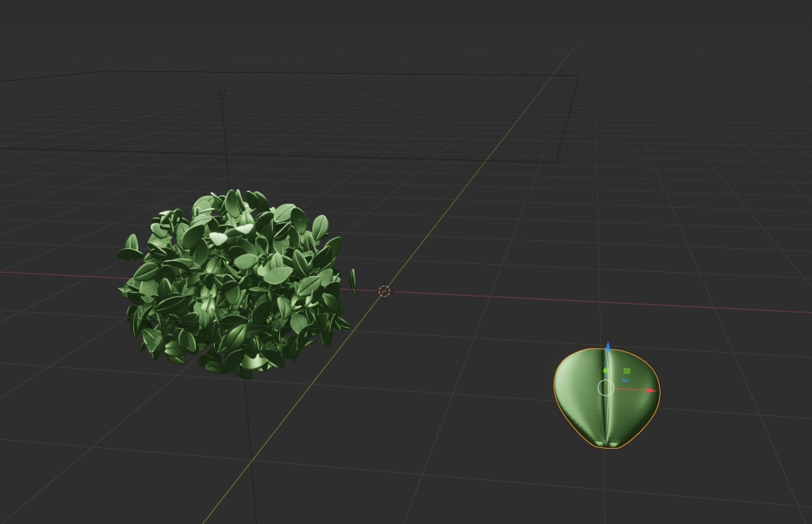Grab the green Y-axis move arrow

pyautogui.click(x=605, y=370)
